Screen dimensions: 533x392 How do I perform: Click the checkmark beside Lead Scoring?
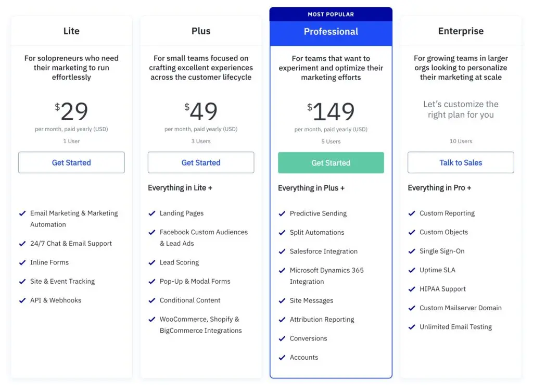(x=153, y=262)
